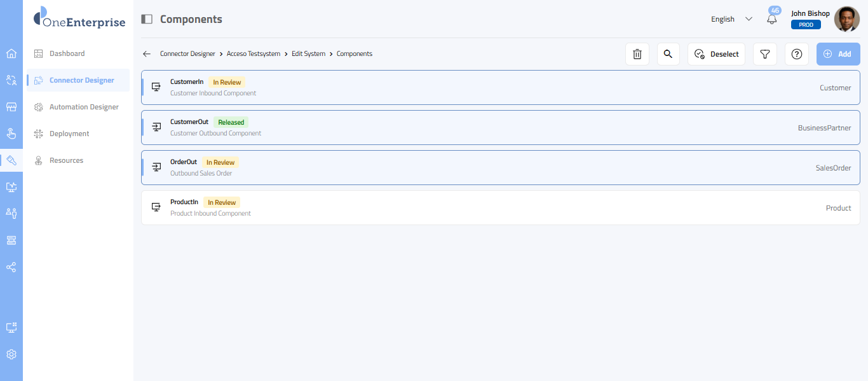Click the PROD environment badge
Screen dimensions: 868x381
point(806,25)
